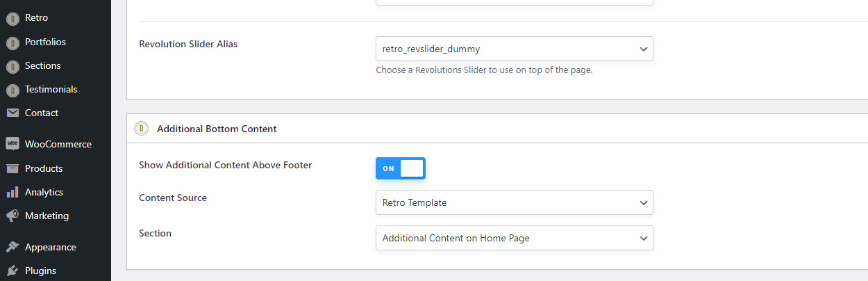Viewport: 868px width, 281px height.
Task: Click the Additional Bottom Content panel icon
Action: [142, 129]
